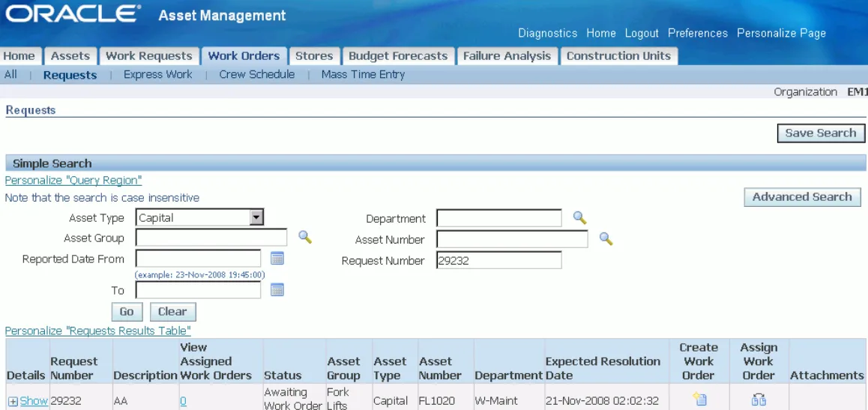Click the Logout link
Screen dimensions: 868x410
(642, 33)
